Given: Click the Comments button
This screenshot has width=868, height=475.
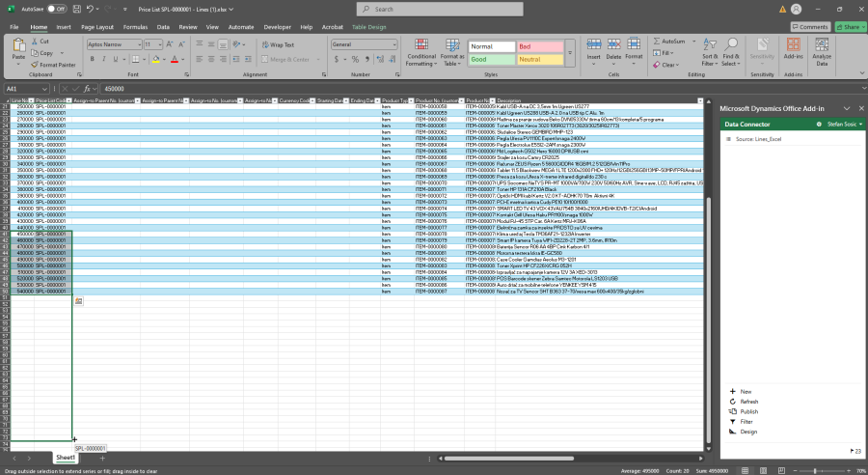Looking at the screenshot, I should click(x=810, y=27).
